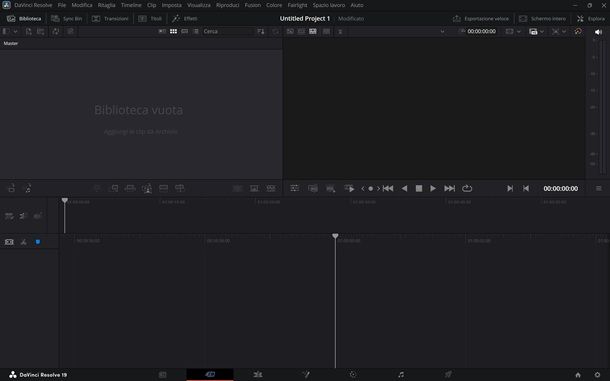Open the Clip menu
This screenshot has width=610, height=381.
pos(152,5)
